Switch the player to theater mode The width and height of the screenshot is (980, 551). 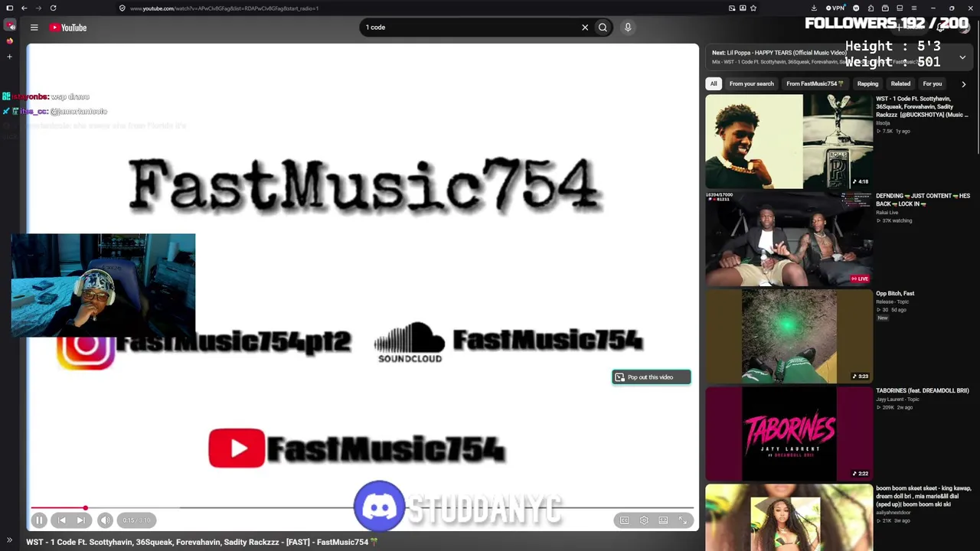click(x=663, y=520)
